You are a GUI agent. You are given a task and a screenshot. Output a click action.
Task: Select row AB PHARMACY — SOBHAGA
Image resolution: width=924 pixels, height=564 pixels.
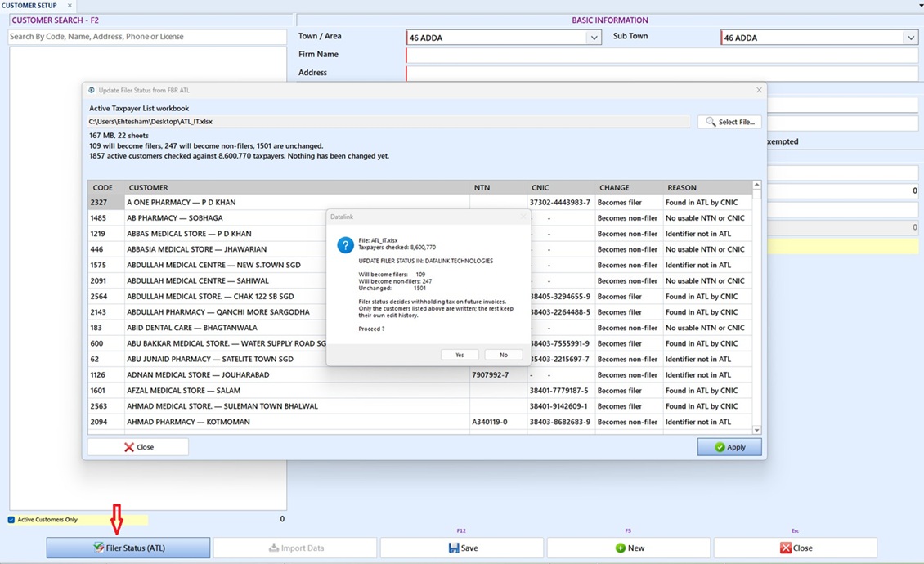[x=420, y=218]
